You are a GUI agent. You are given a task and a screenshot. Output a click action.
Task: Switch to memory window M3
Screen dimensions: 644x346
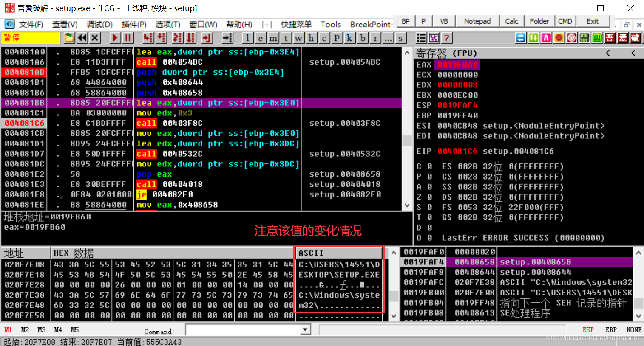[x=41, y=330]
